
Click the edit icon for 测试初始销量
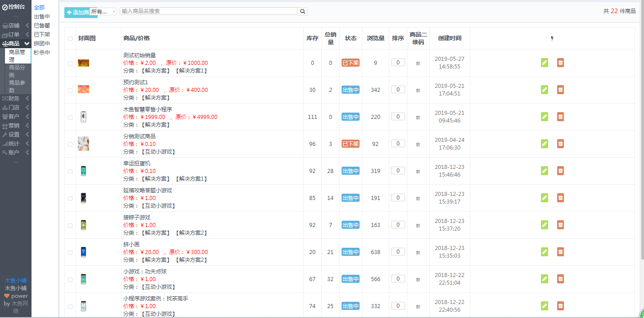click(544, 63)
